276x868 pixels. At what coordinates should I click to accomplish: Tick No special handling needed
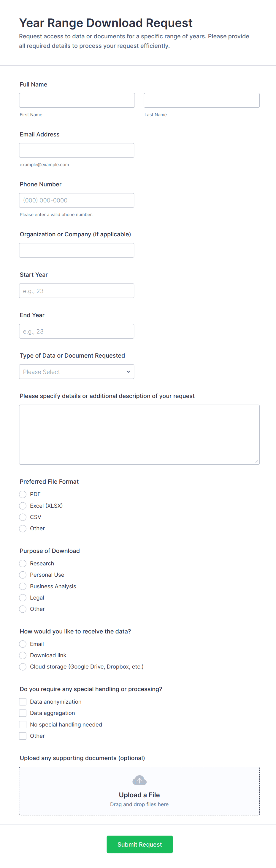23,725
